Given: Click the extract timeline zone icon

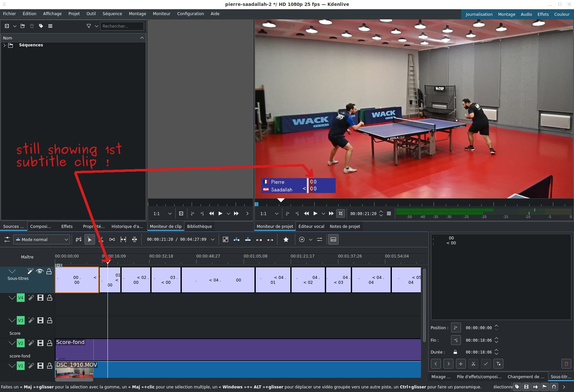Looking at the screenshot, I should click(x=259, y=239).
